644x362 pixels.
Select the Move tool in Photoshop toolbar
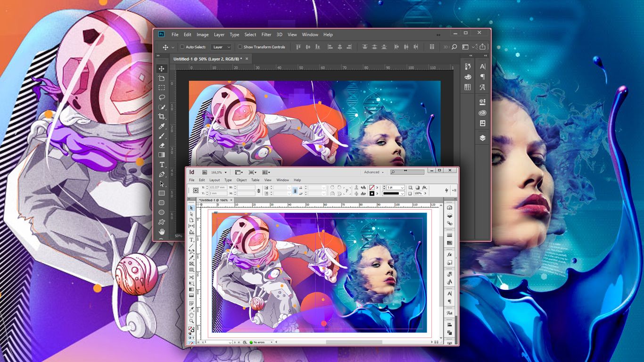[x=162, y=69]
